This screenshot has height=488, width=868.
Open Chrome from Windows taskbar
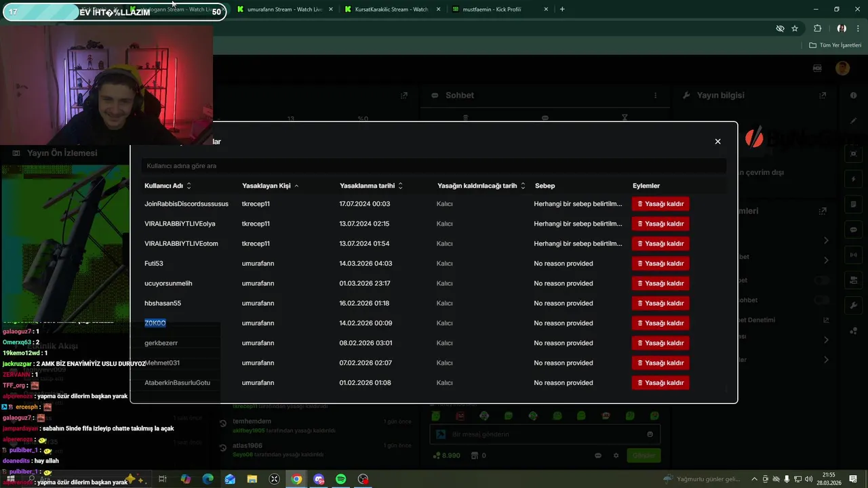click(x=296, y=479)
